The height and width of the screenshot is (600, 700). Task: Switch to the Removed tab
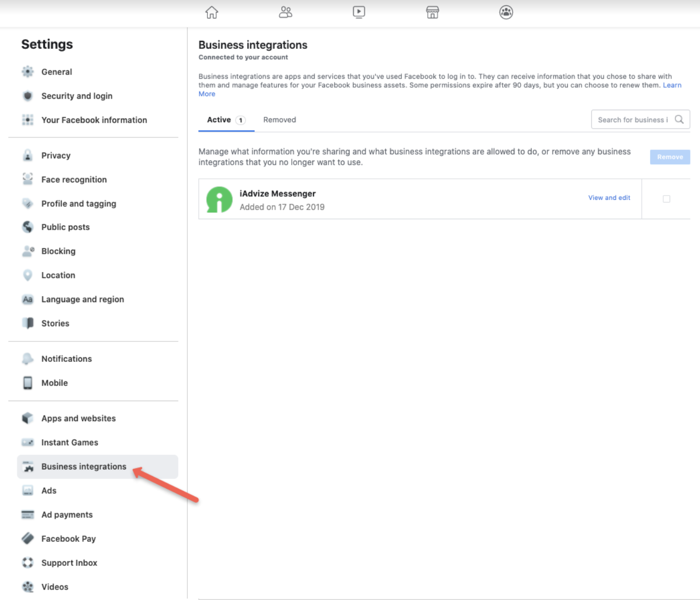pyautogui.click(x=280, y=120)
